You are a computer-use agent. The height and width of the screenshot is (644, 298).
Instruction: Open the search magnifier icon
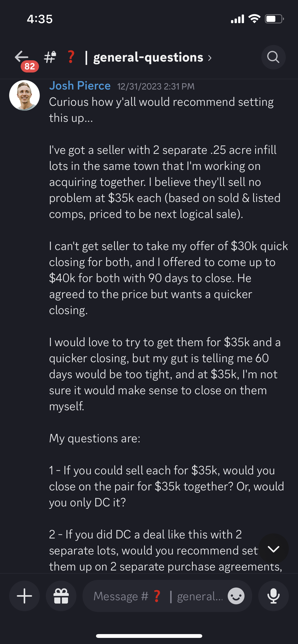[273, 57]
